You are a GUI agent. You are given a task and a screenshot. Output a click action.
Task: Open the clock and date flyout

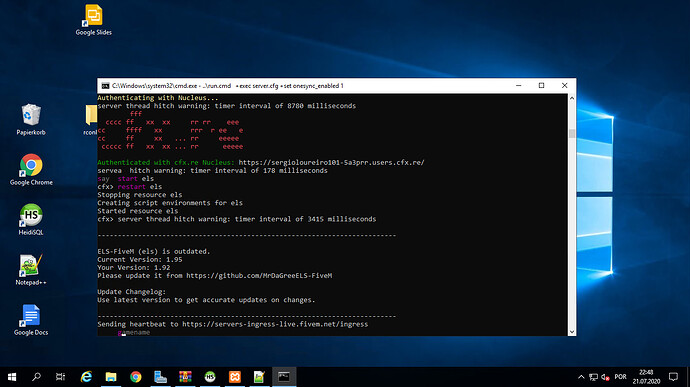pyautogui.click(x=646, y=377)
